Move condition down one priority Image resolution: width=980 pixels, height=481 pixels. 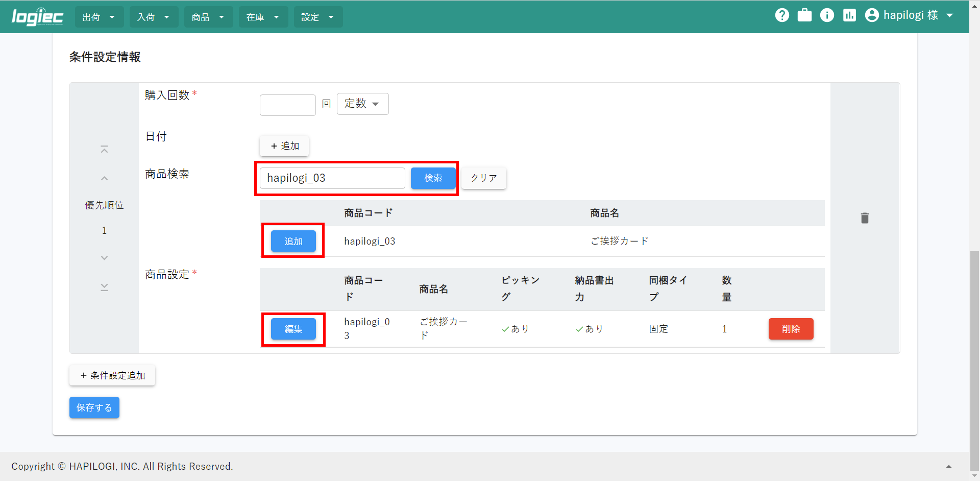tap(104, 258)
